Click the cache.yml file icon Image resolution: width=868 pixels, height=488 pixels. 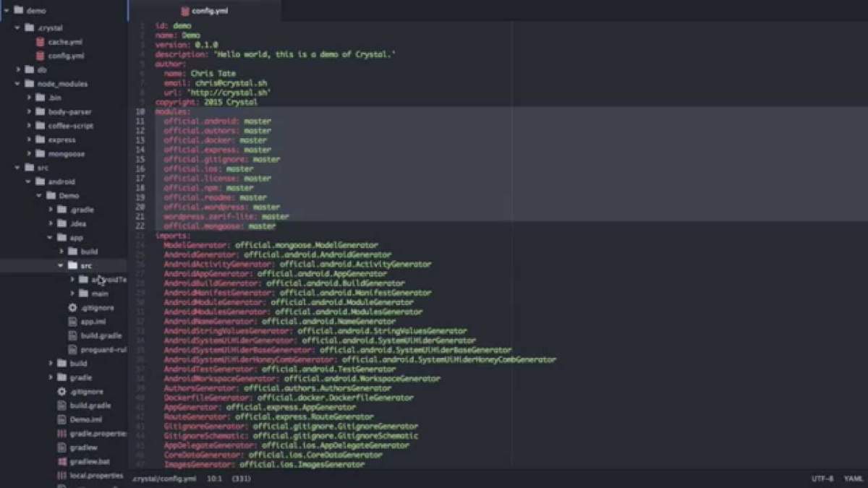point(41,42)
